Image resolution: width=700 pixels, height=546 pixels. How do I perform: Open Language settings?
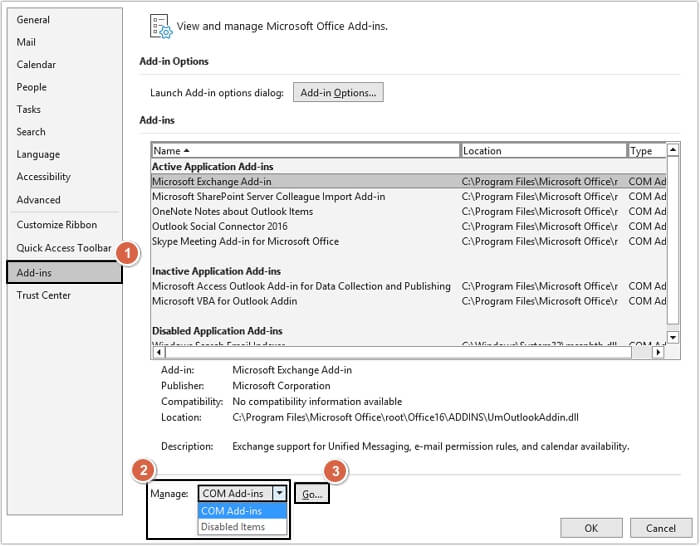coord(38,154)
